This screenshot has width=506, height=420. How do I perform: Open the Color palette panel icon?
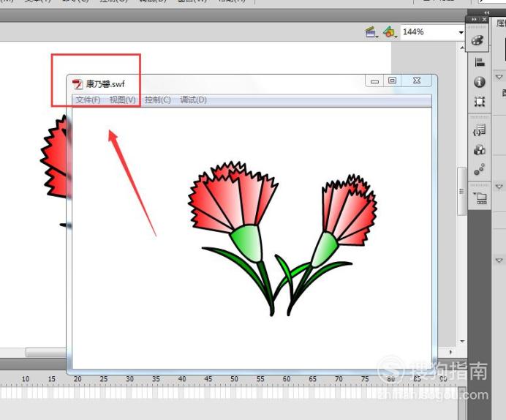(477, 41)
